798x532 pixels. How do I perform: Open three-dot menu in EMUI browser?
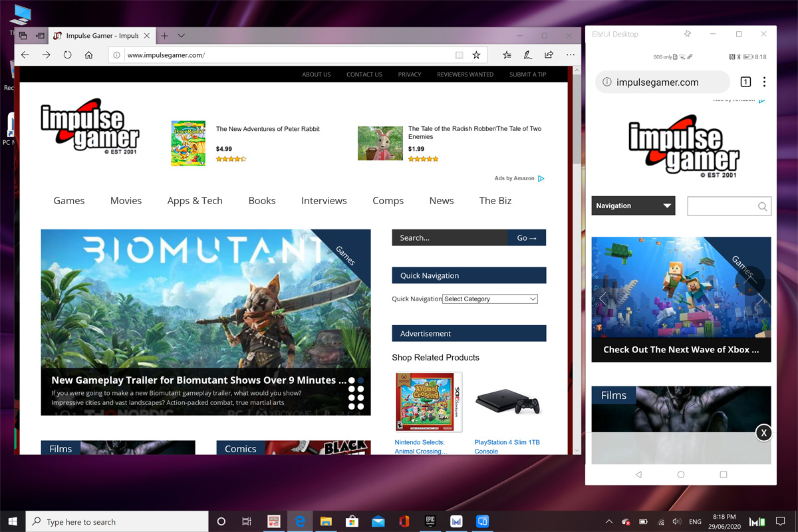[764, 82]
